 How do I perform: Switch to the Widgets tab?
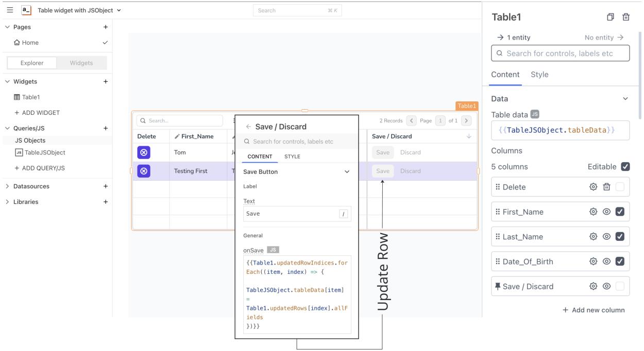pos(81,63)
